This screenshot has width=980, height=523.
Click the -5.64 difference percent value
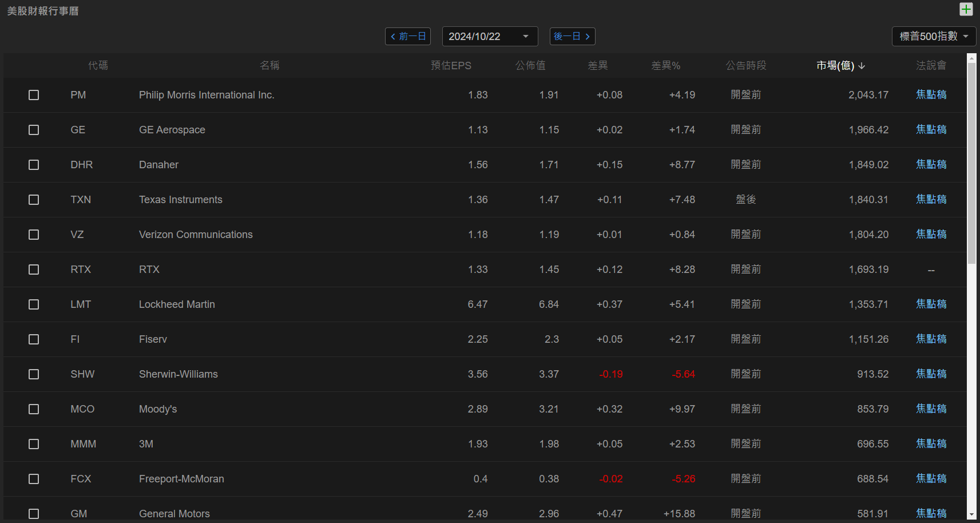tap(683, 374)
